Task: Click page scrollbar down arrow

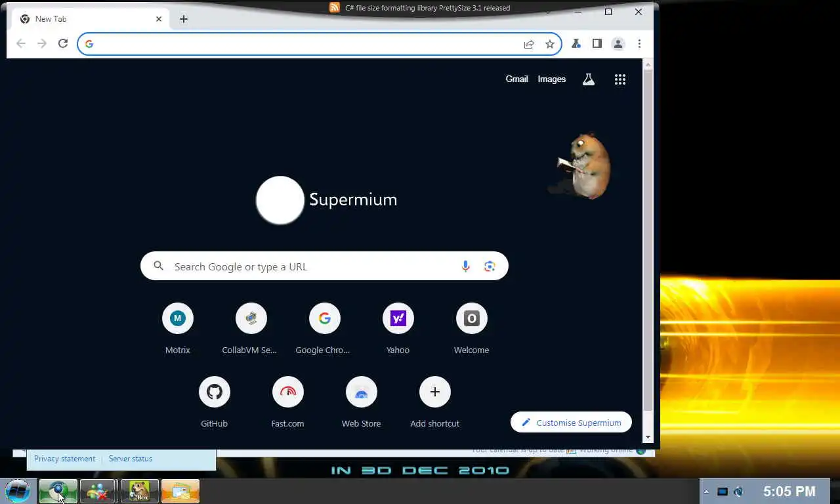Action: pyautogui.click(x=648, y=437)
